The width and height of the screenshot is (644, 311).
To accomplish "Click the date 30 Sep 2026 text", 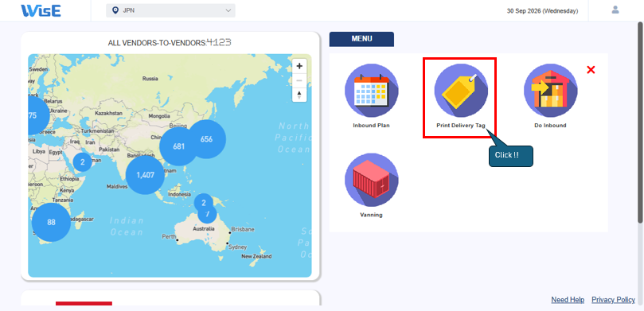I will point(542,11).
